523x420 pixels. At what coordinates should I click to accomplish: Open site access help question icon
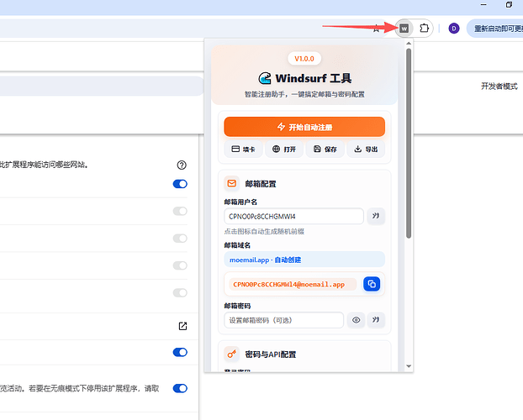(182, 165)
